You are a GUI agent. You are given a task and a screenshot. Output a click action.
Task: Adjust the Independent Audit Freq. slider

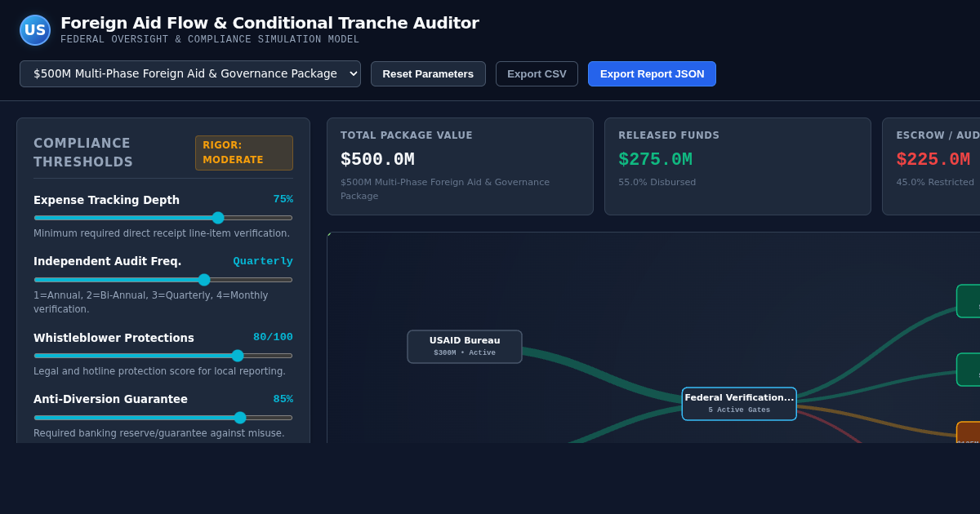(x=163, y=280)
